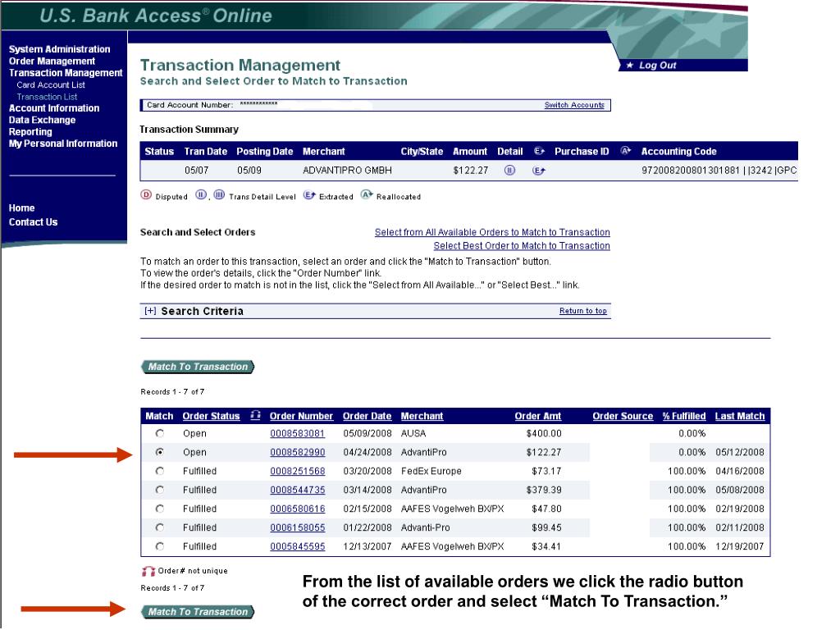840x630 pixels.
Task: Click the FedEx Europe merchant cell
Action: (x=431, y=472)
